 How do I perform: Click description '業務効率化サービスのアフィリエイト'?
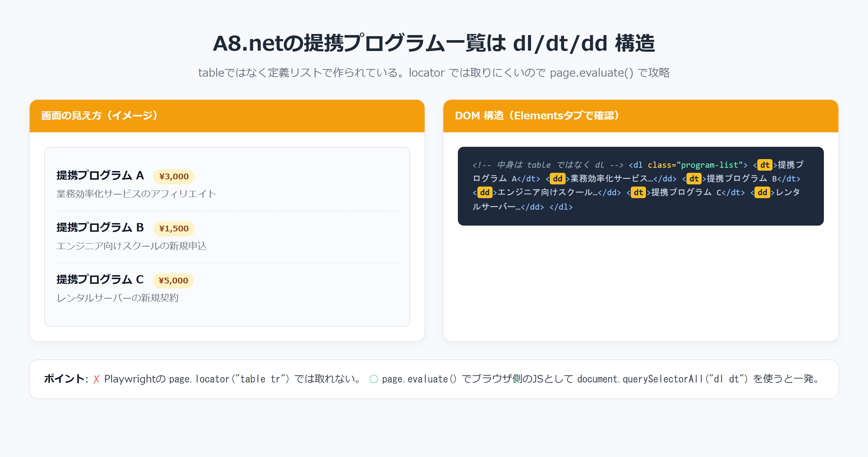click(136, 194)
